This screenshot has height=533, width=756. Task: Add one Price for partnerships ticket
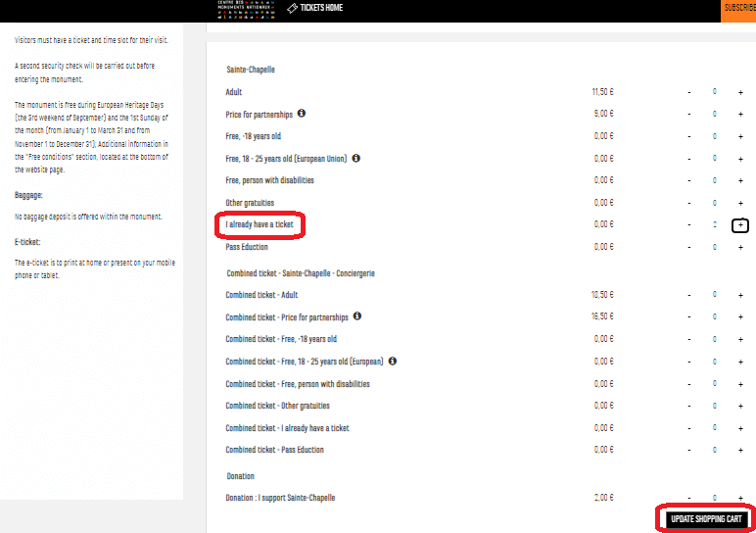740,115
